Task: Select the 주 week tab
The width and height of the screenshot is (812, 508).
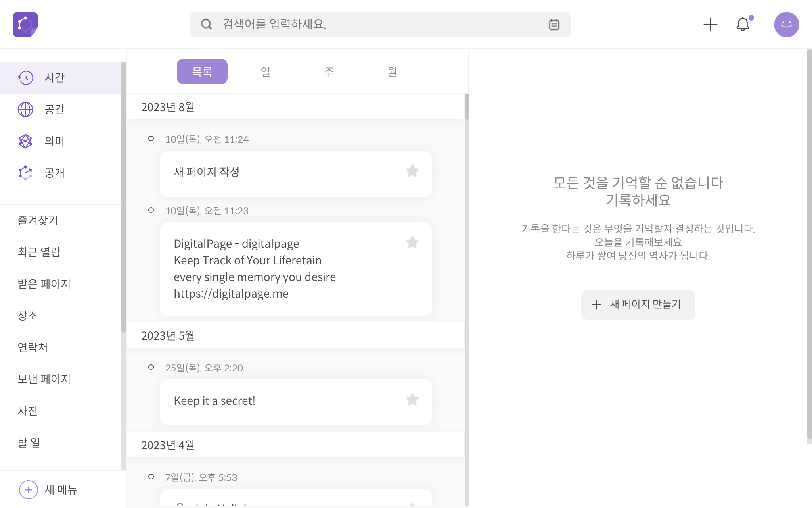Action: click(329, 72)
